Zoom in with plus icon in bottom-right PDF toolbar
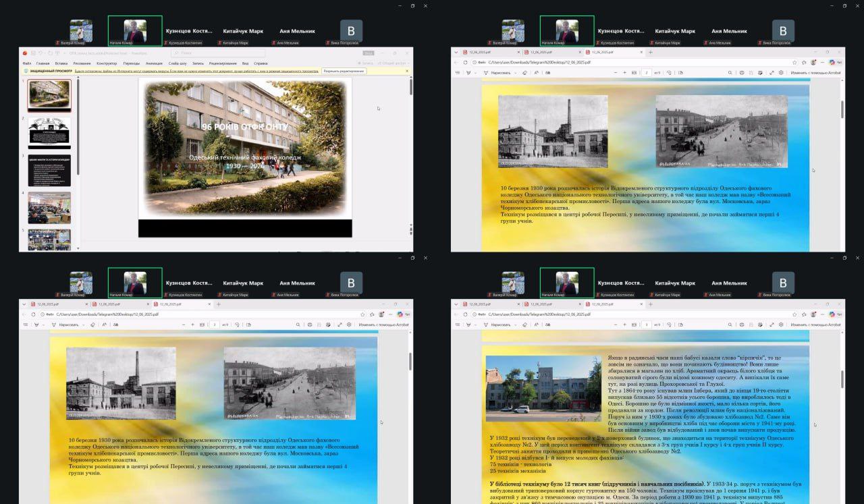The image size is (864, 504). point(625,325)
